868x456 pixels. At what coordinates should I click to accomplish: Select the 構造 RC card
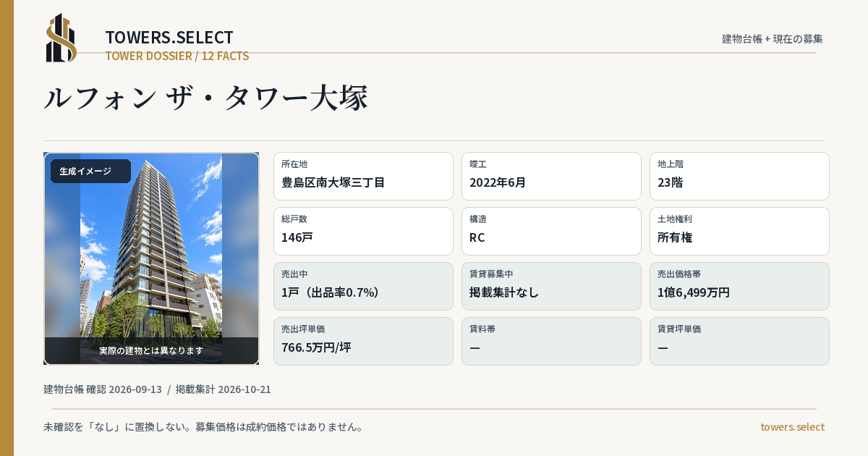click(x=551, y=231)
